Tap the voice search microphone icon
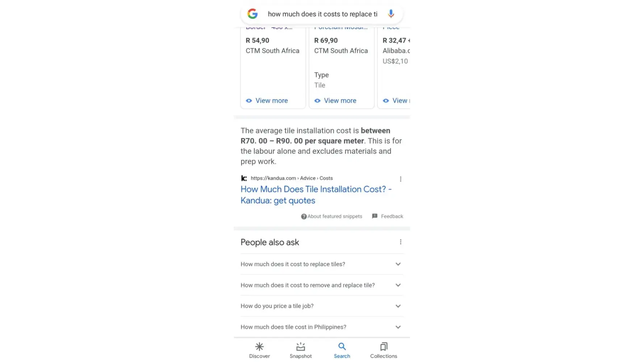The height and width of the screenshot is (362, 644). coord(391,14)
